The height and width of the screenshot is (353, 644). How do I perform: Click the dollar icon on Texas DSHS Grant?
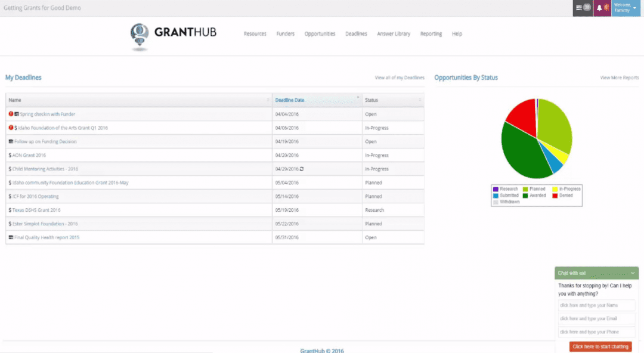coord(10,210)
